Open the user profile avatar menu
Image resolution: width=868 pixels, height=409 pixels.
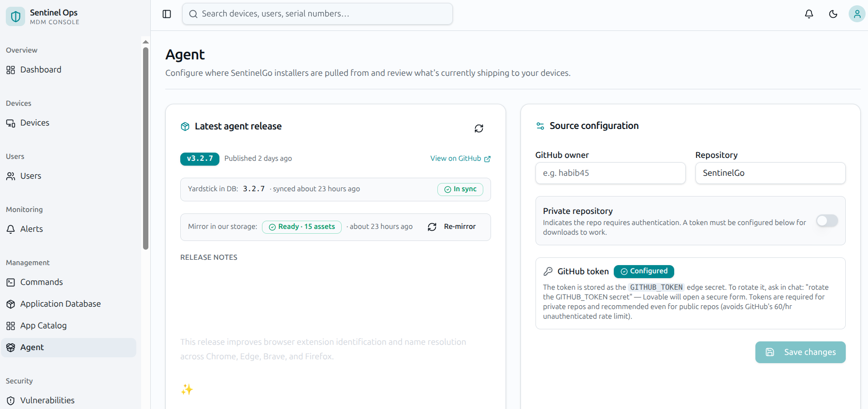point(857,14)
